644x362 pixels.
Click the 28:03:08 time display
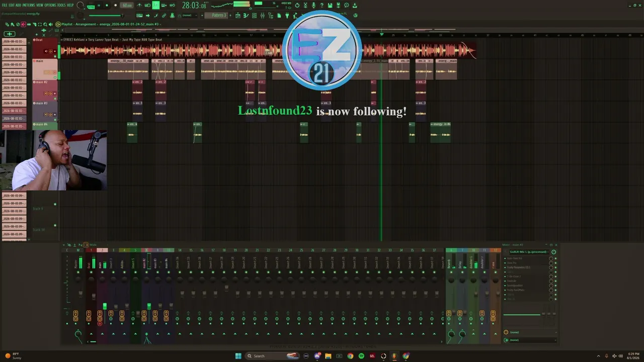[194, 6]
